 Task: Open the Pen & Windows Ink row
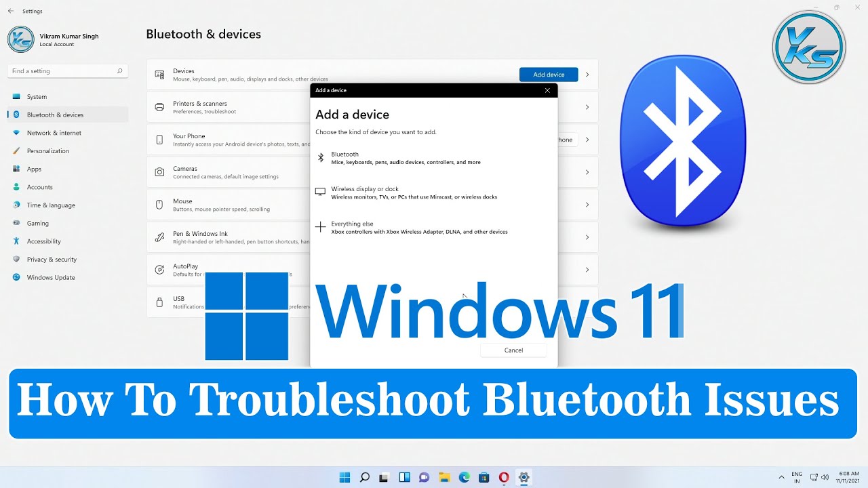[x=372, y=237]
